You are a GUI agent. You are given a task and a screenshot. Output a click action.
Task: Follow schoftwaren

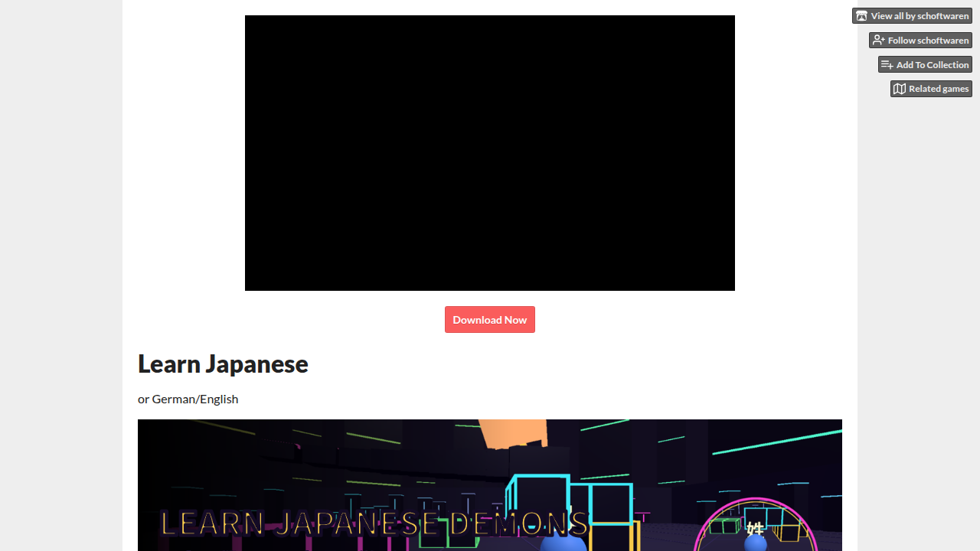(x=920, y=41)
